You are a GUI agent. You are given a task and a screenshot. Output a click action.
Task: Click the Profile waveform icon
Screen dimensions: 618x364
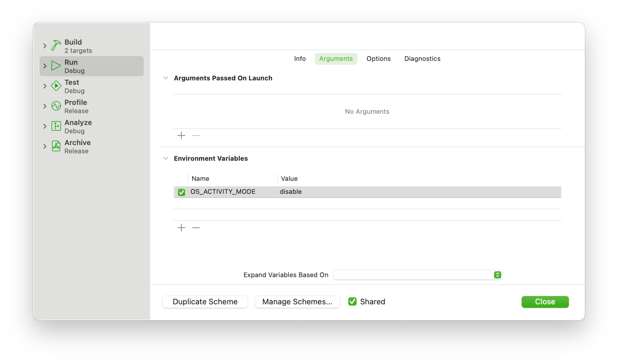click(x=56, y=106)
